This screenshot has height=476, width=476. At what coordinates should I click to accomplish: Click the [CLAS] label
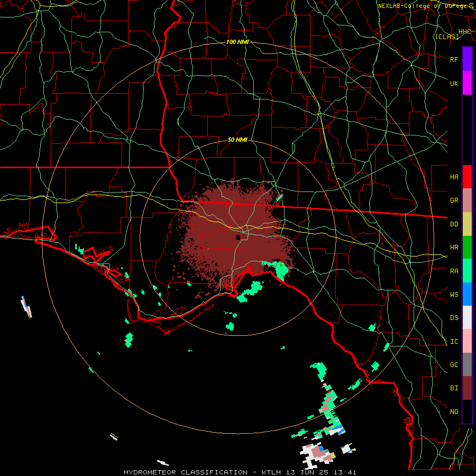point(447,36)
